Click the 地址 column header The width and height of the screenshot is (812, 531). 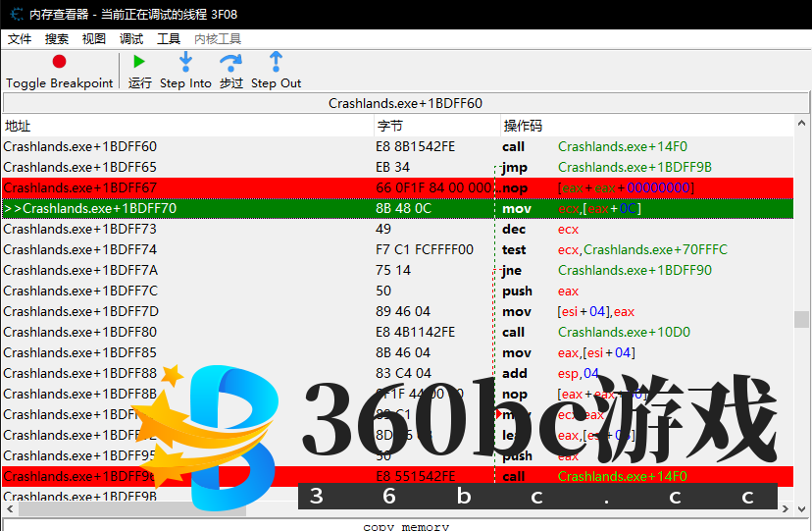pos(187,126)
